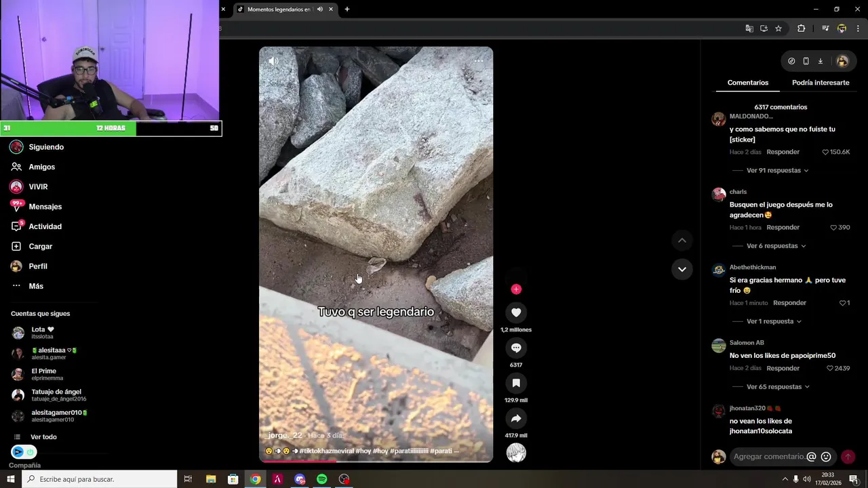This screenshot has height=488, width=868.
Task: Click Chrome translate page icon
Action: click(x=749, y=28)
